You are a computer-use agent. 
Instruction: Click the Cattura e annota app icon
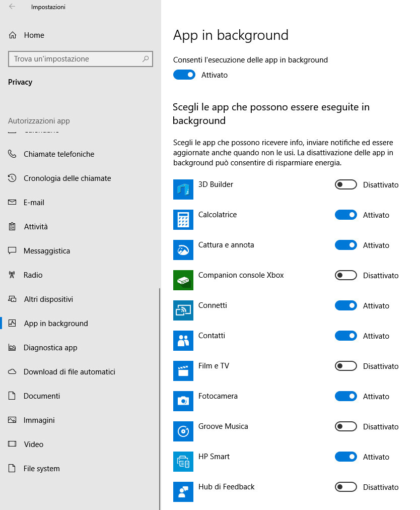[x=183, y=250]
